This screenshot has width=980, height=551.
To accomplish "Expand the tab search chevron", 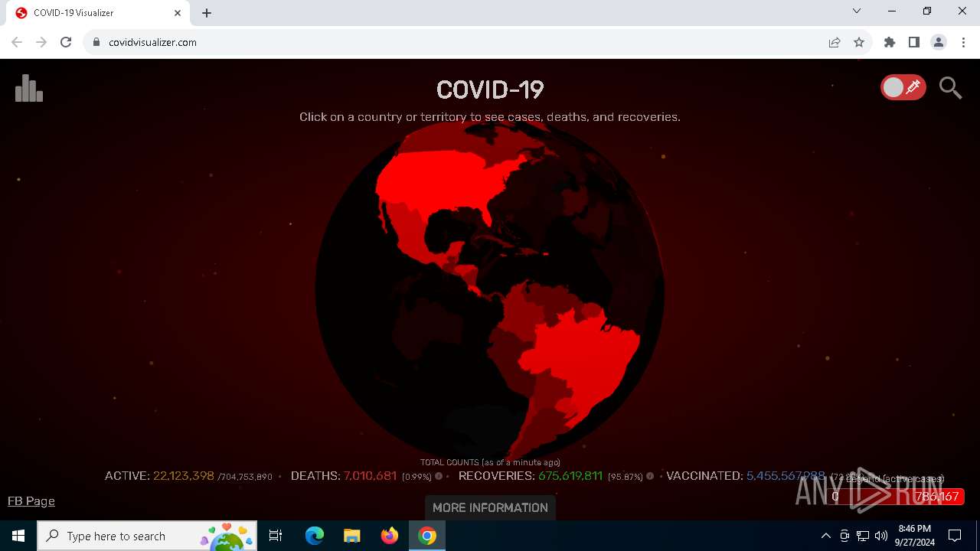I will coord(857,11).
